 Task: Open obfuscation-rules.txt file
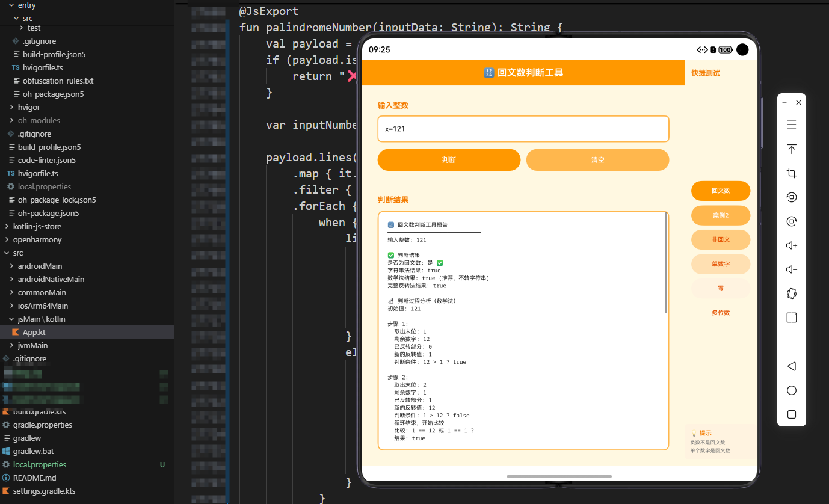58,81
